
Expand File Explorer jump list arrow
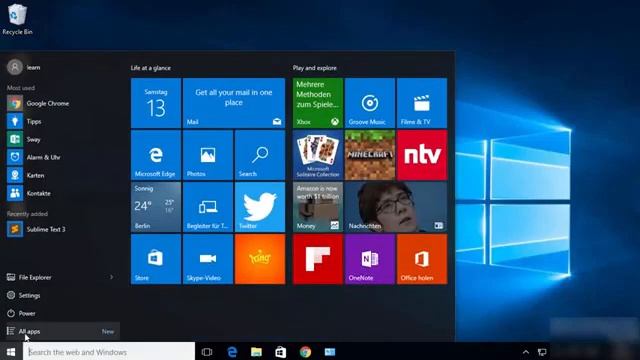(x=111, y=277)
